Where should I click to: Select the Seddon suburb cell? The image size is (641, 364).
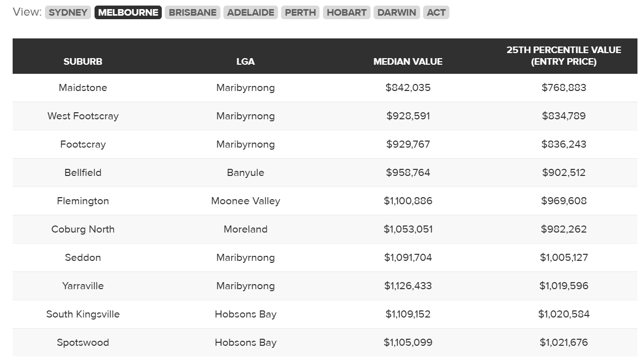(x=83, y=257)
